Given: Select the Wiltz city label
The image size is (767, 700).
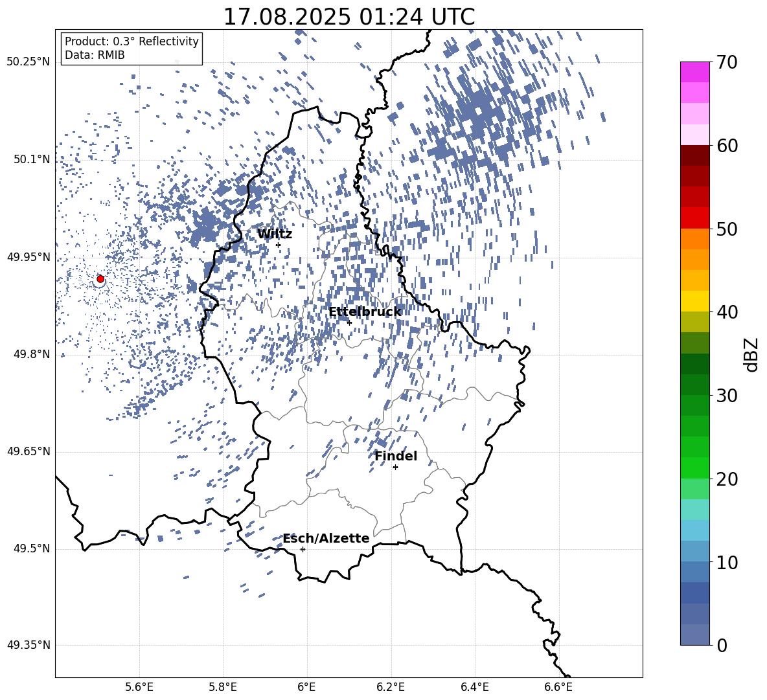Looking at the screenshot, I should pyautogui.click(x=275, y=234).
